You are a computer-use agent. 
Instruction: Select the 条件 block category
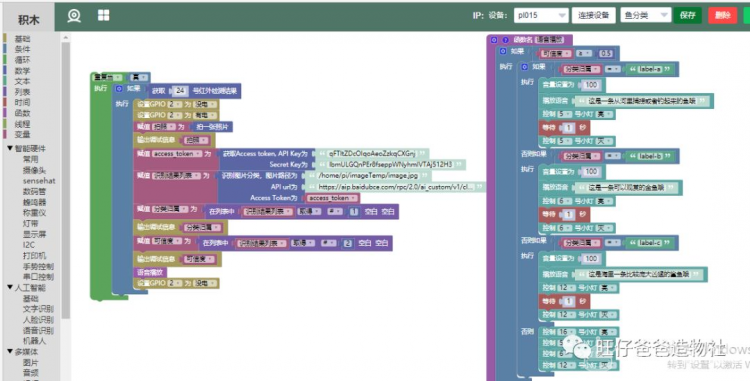22,49
